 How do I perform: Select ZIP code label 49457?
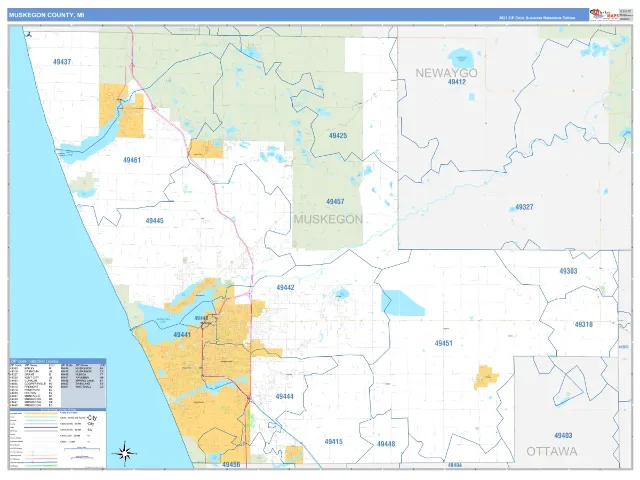(x=335, y=202)
